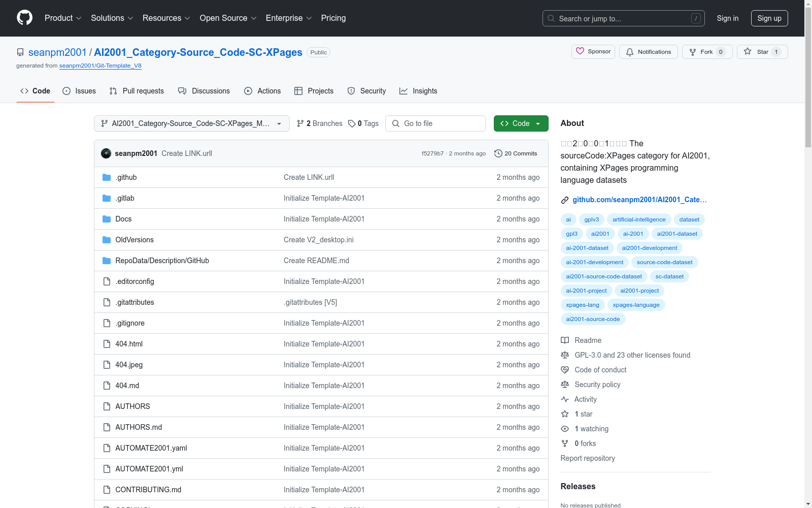812x508 pixels.
Task: Expand the branch selector dropdown
Action: coord(192,123)
